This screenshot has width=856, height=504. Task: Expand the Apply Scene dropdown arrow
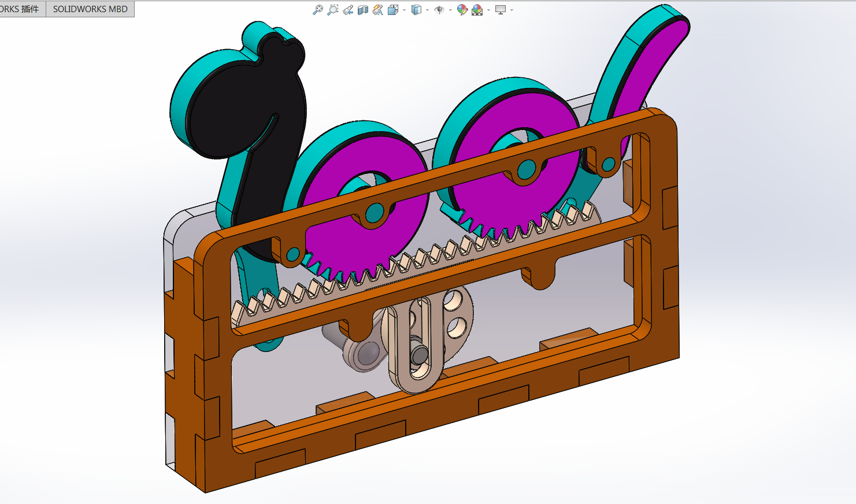[489, 10]
